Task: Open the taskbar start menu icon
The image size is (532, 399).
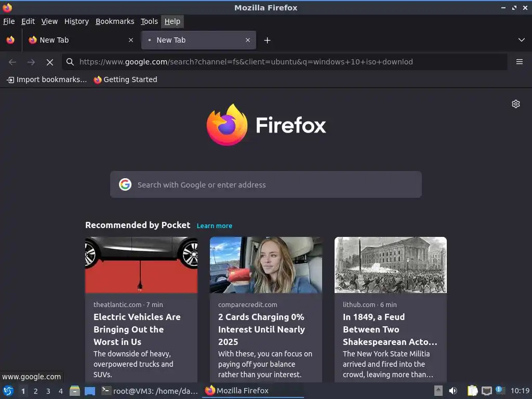Action: click(x=8, y=391)
